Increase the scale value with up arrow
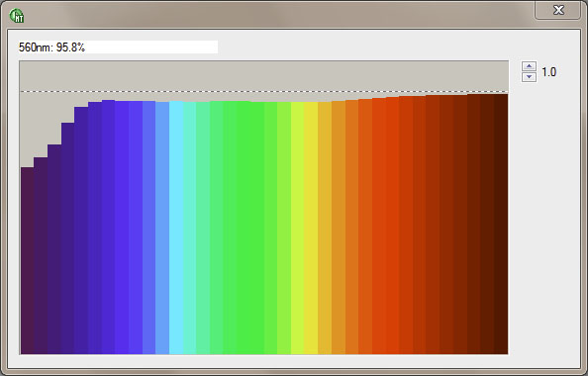588x376 pixels. 529,66
